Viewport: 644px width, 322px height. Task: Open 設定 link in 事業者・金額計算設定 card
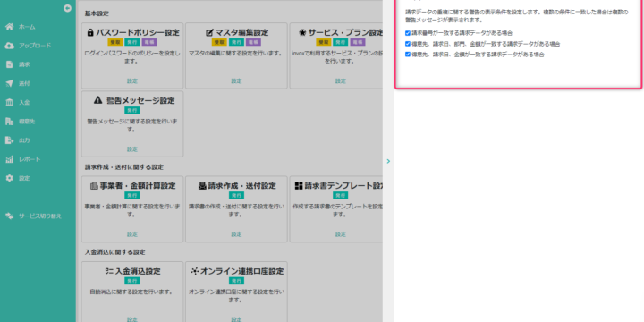tap(132, 234)
